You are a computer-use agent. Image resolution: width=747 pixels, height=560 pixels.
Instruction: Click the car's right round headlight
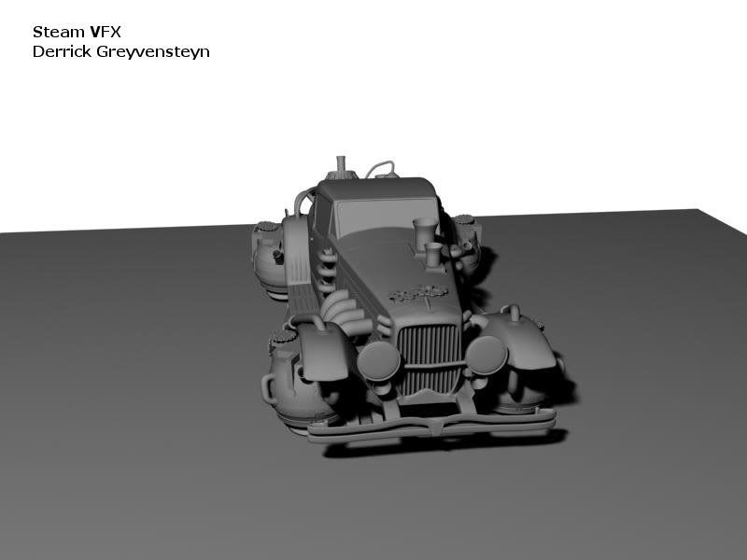[x=486, y=355]
